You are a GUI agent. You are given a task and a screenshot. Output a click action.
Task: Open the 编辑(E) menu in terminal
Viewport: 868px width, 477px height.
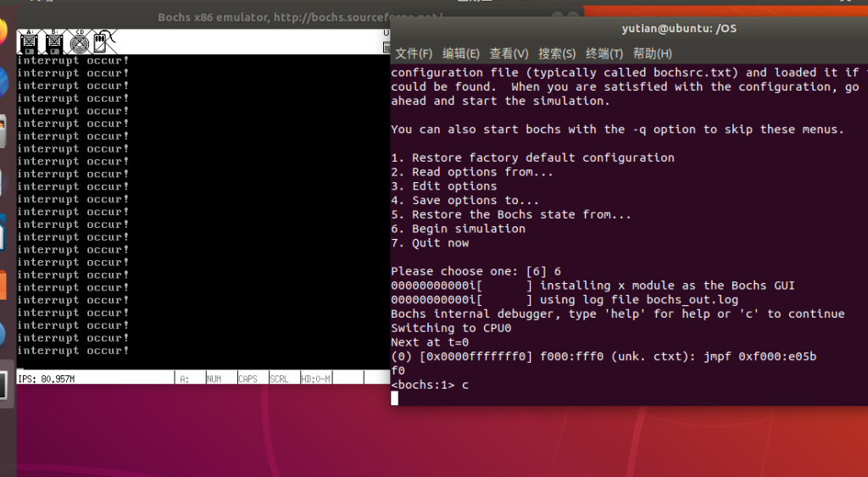click(461, 53)
